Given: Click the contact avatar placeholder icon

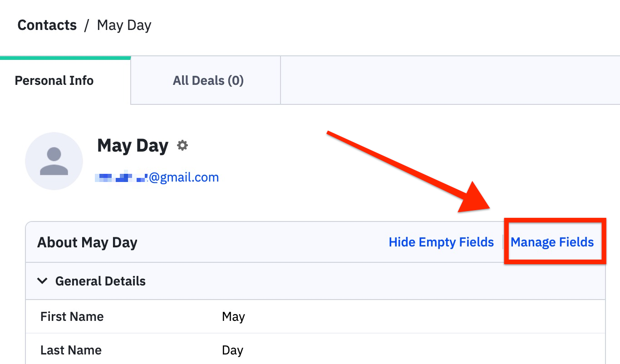Looking at the screenshot, I should [54, 161].
